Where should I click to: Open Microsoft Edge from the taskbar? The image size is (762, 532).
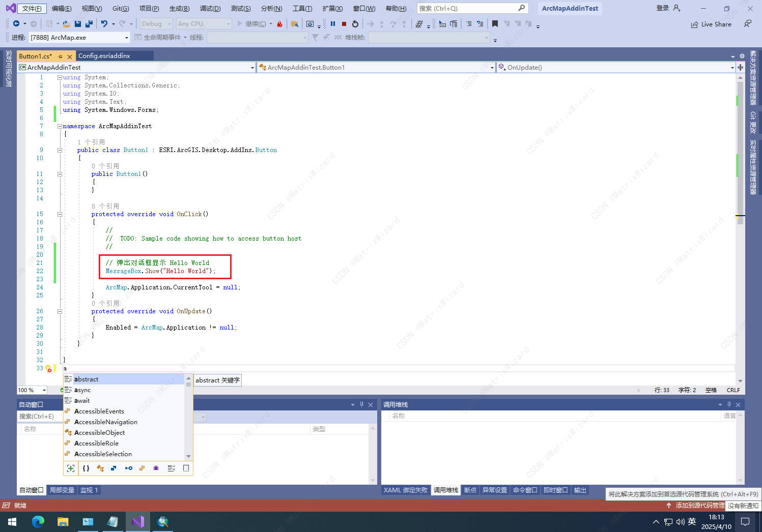pyautogui.click(x=38, y=522)
